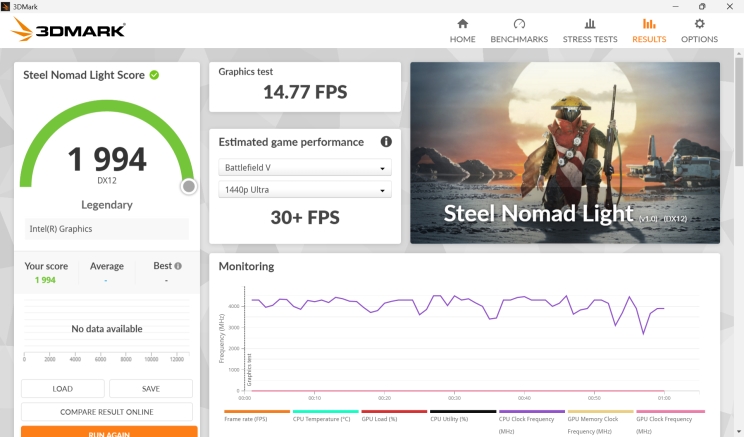Viewport: 744px width, 437px height.
Task: Click the Average score label
Action: 107,266
